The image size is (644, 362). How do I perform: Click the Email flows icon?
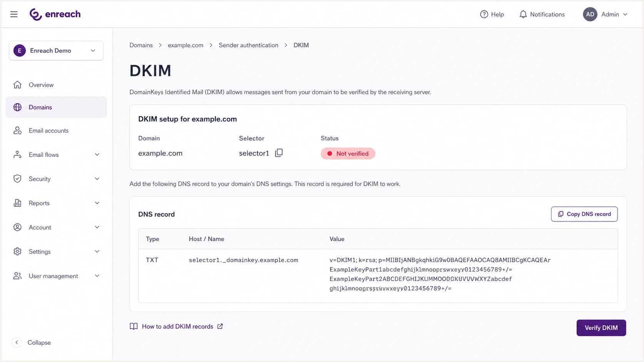[x=17, y=155]
